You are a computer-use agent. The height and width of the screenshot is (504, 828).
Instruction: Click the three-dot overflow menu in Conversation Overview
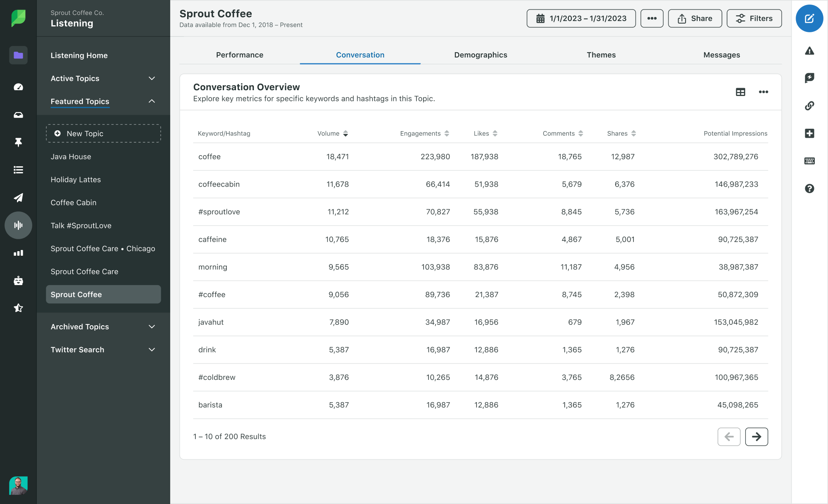point(763,91)
